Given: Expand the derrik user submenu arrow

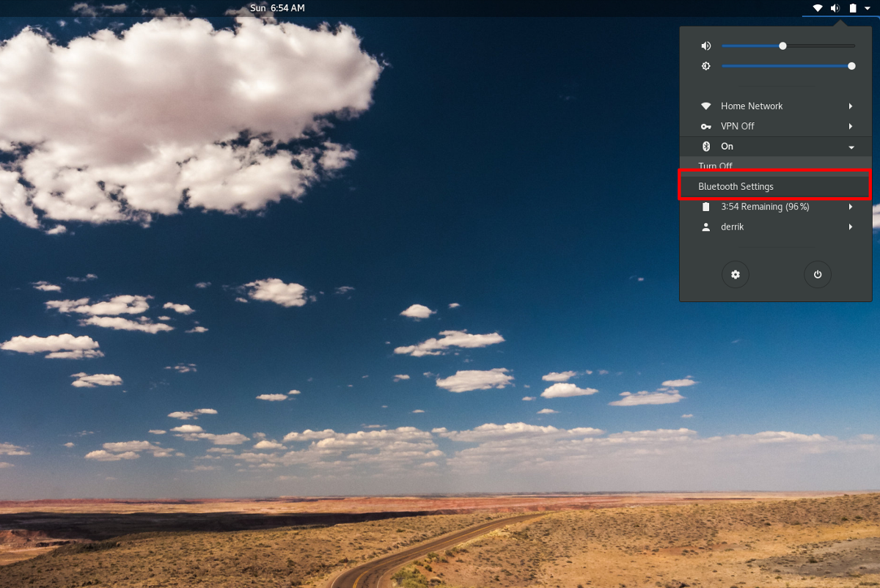Looking at the screenshot, I should pyautogui.click(x=851, y=227).
